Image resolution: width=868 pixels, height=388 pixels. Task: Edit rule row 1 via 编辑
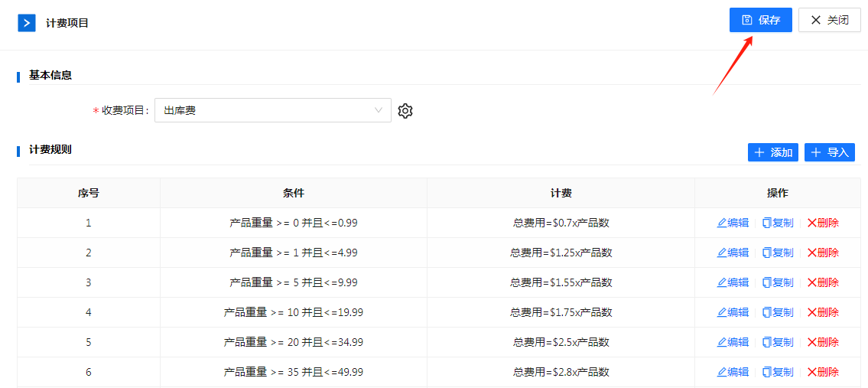point(733,223)
